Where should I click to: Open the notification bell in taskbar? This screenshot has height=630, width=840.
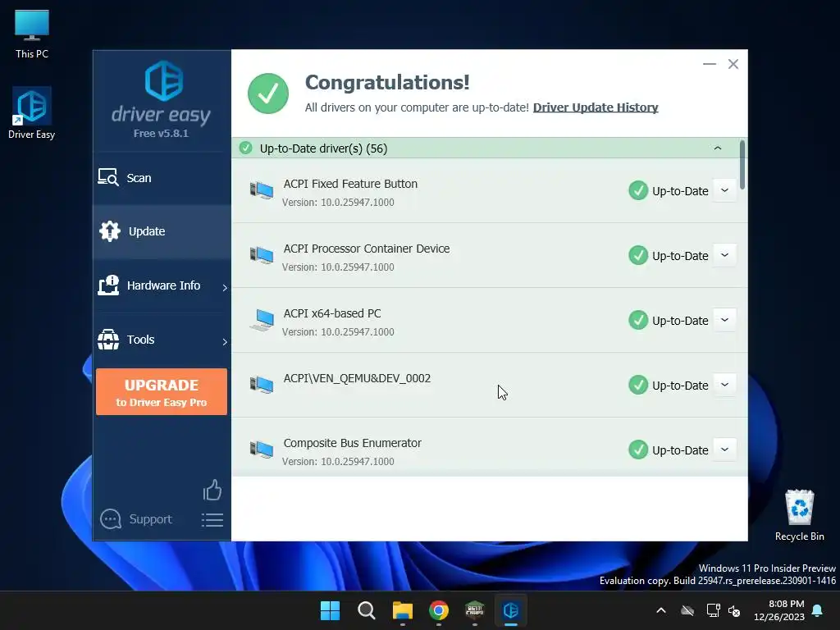click(x=818, y=610)
